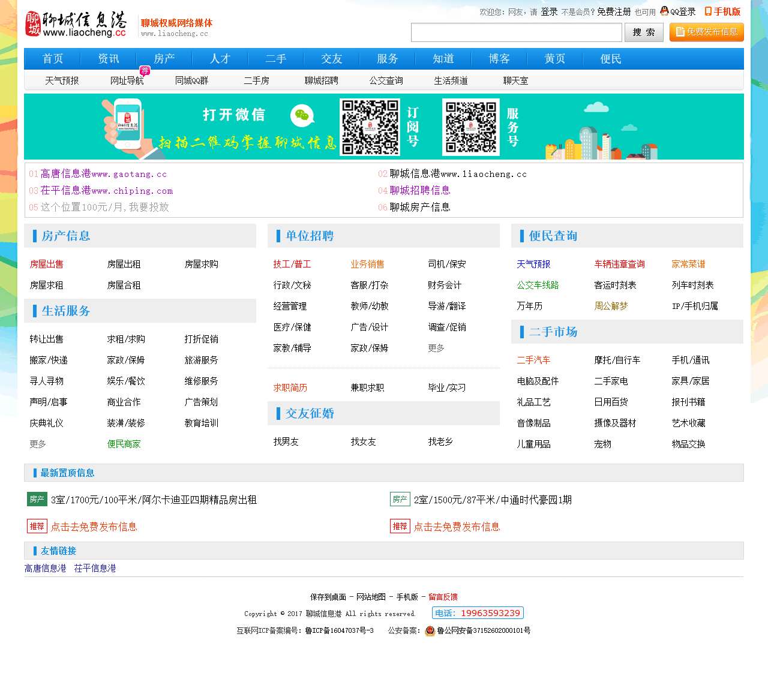Screen dimensions: 768x700
Task: Open the 茌平信息港www.chiping.com ad link
Action: (x=107, y=191)
